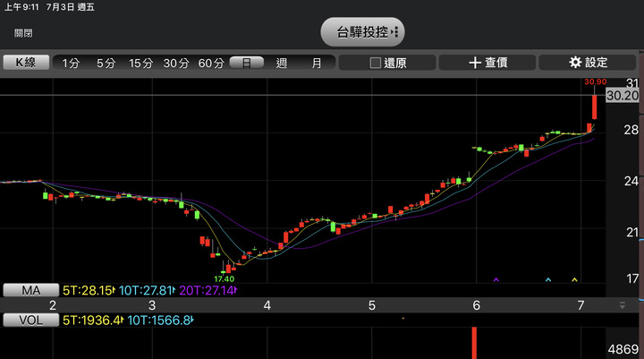Tap the VOL indicator button

tap(30, 320)
